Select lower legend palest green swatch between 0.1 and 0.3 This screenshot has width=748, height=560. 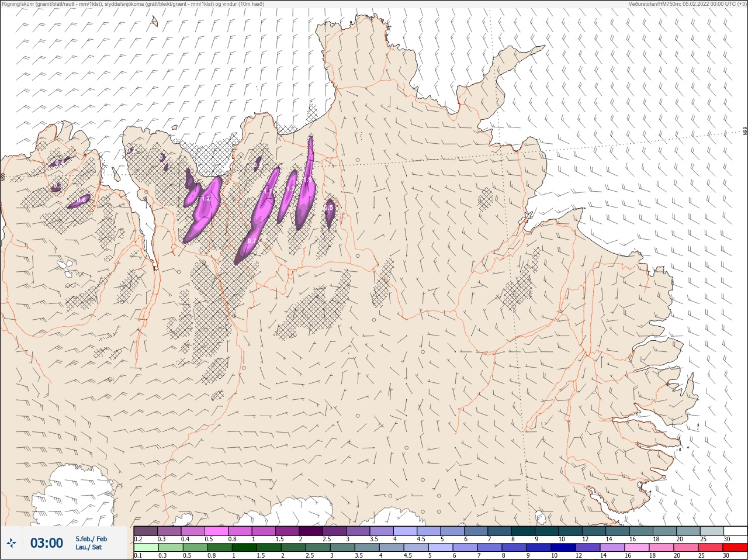pyautogui.click(x=146, y=548)
